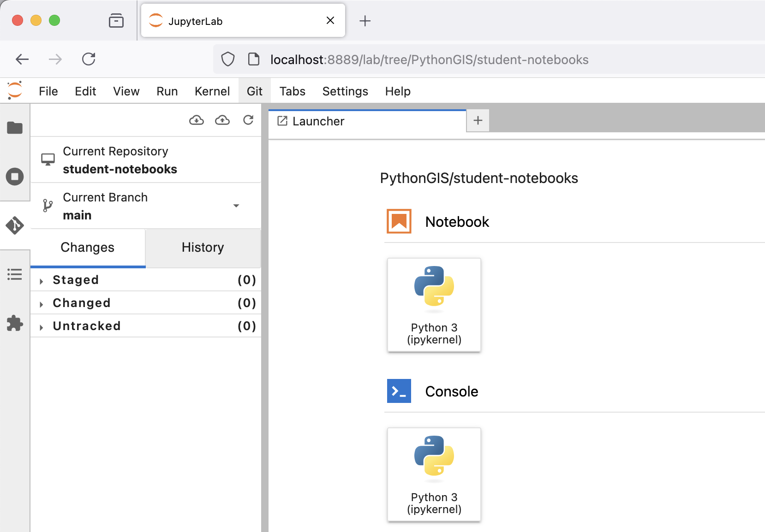Screen dimensions: 765x532
Task: Launch Python 3 console under Console section
Action: pos(434,474)
